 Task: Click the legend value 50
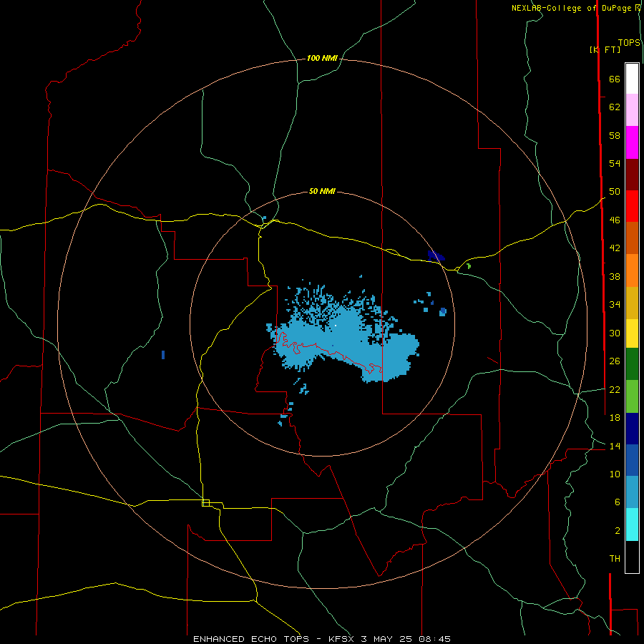pyautogui.click(x=615, y=192)
